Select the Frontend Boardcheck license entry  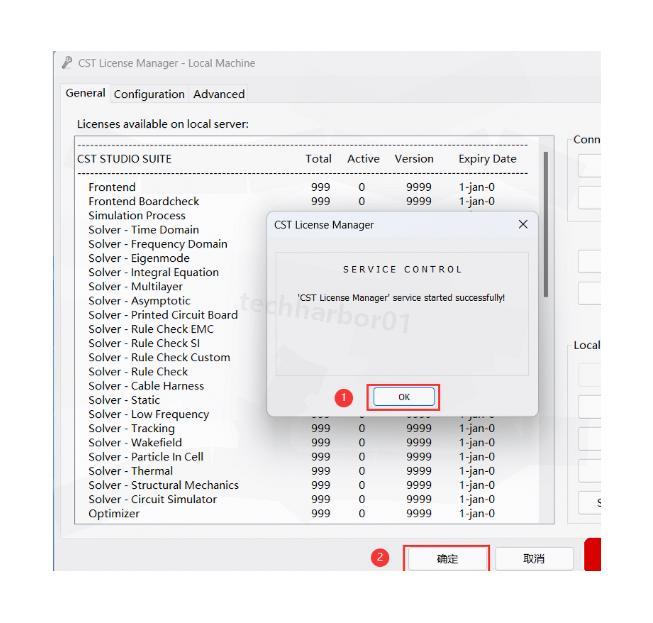(143, 201)
